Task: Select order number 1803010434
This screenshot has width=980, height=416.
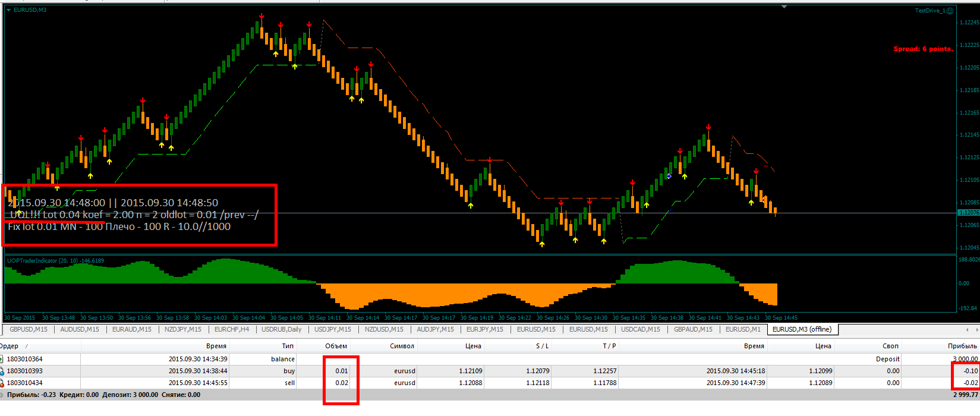Action: 24,383
